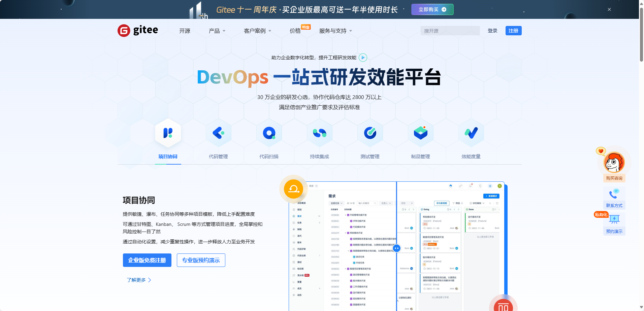Screen dimensions: 644x311
Task: Open 预约演示 presentation icon in side panel
Action: tap(614, 219)
